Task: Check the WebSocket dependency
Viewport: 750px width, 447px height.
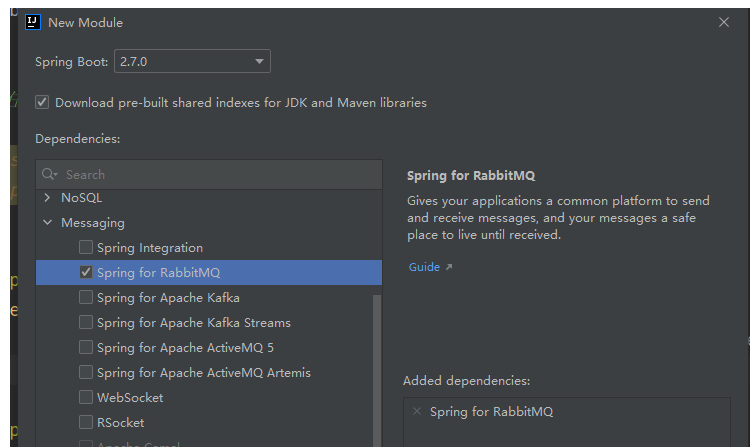Action: coord(86,398)
